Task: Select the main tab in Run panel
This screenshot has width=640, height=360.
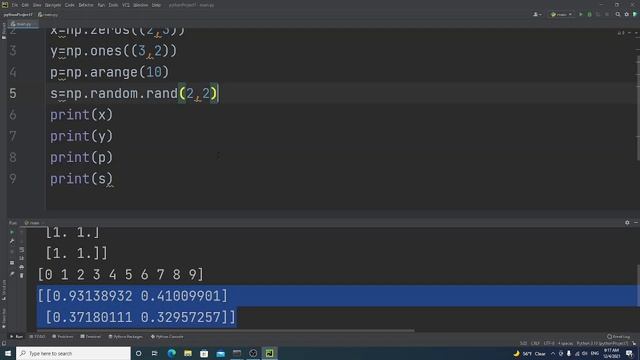Action: 33,223
